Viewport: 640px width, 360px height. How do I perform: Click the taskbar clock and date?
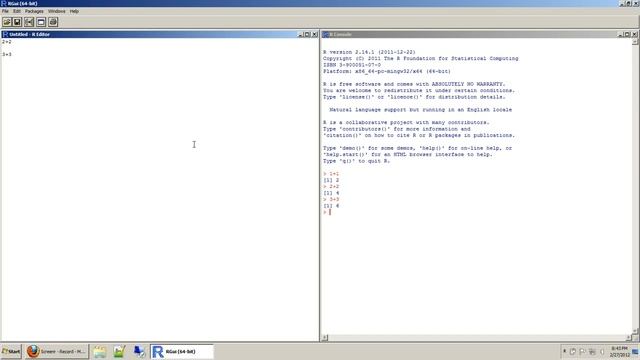620,351
